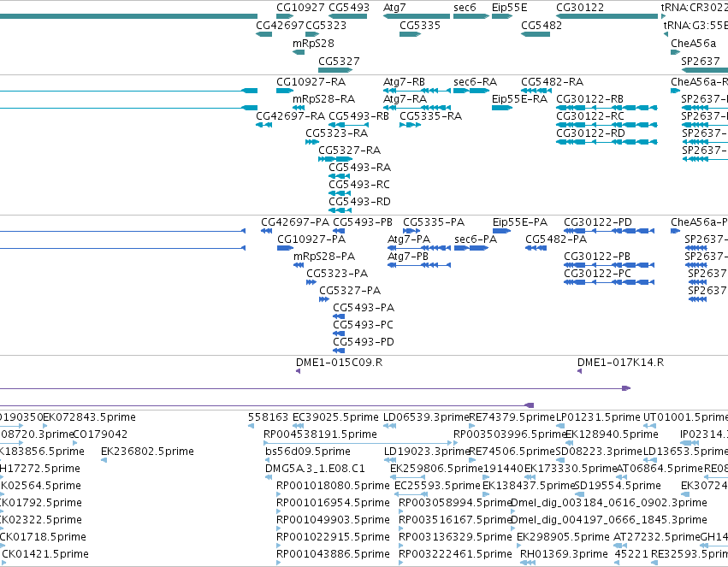Click the Atg7-PA protein label
This screenshot has height=567, width=728.
tap(409, 239)
